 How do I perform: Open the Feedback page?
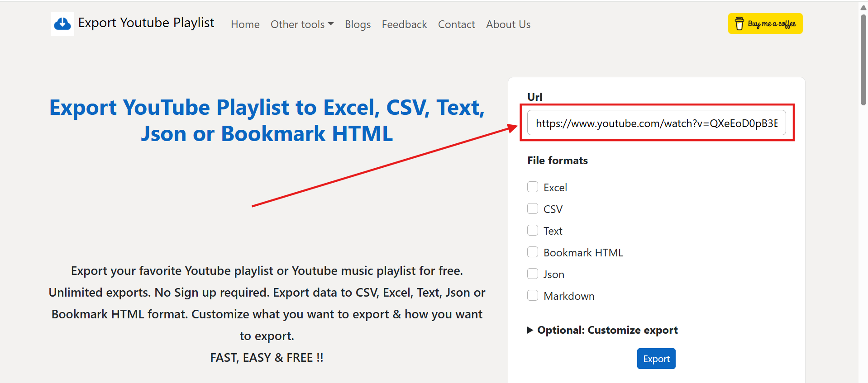click(404, 24)
